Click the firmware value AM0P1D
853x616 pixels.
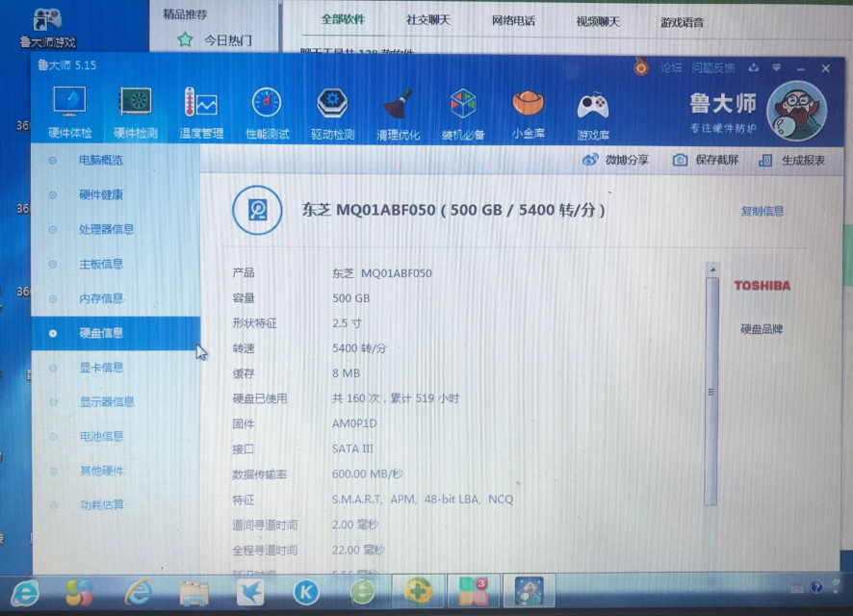tap(354, 423)
